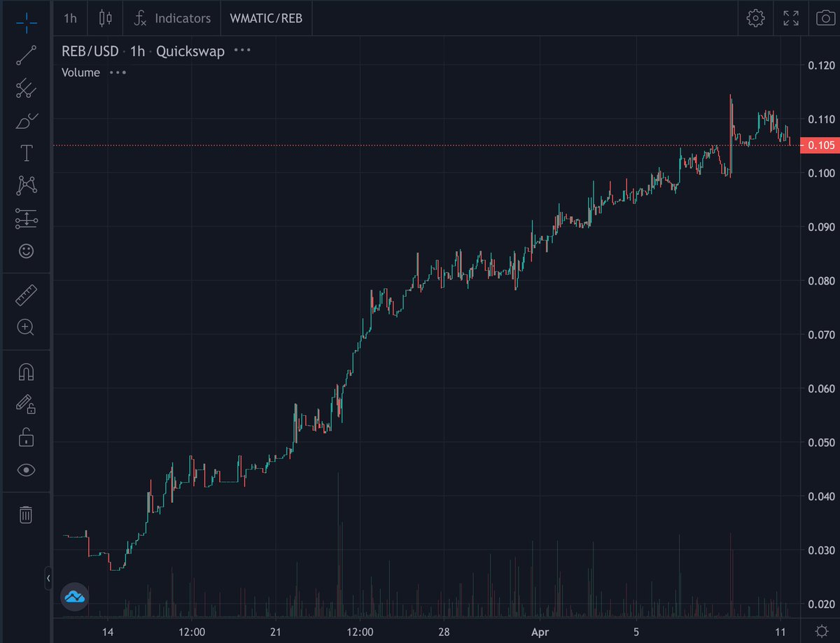
Task: Toggle hide all drawings eye icon
Action: coord(26,470)
